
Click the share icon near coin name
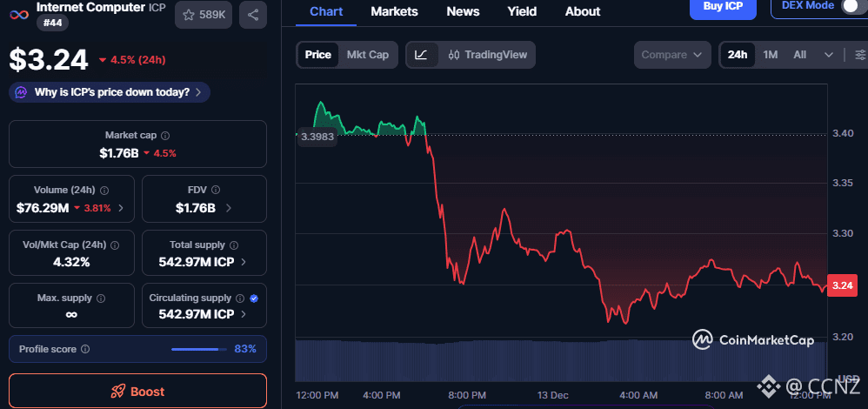pos(252,15)
